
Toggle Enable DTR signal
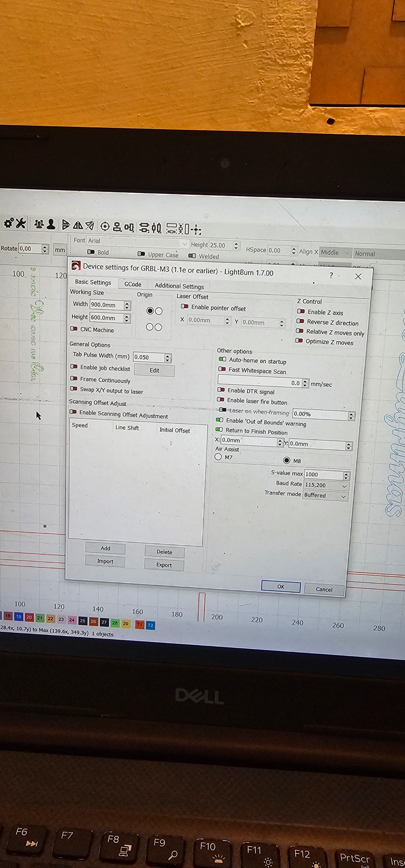click(221, 390)
